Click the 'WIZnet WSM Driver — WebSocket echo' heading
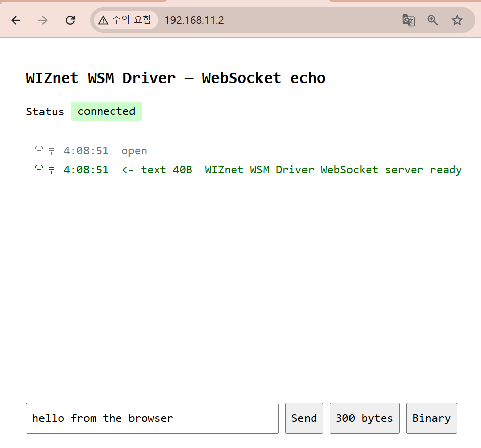 (176, 78)
